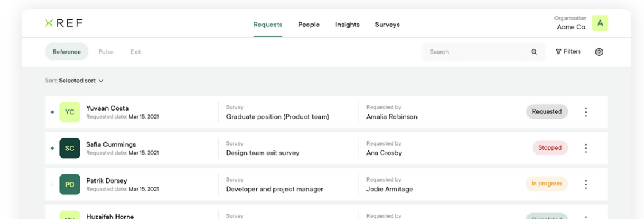Go to the People tab

[x=308, y=25]
